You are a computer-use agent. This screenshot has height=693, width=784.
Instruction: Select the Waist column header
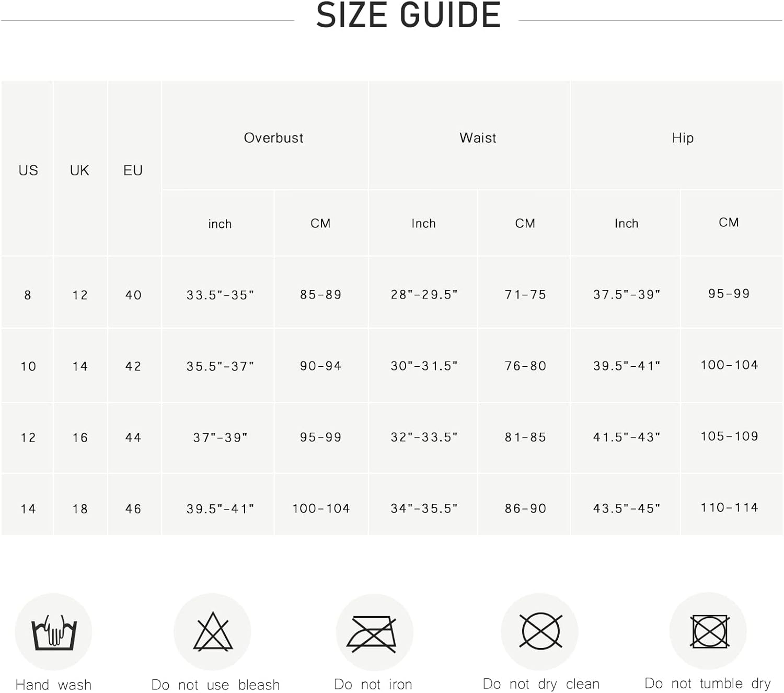click(478, 138)
